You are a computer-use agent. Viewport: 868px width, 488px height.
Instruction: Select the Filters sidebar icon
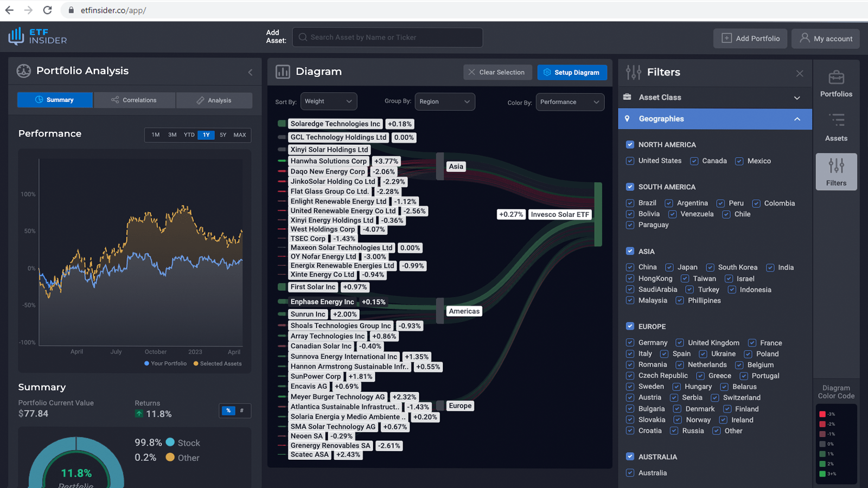[x=836, y=172]
